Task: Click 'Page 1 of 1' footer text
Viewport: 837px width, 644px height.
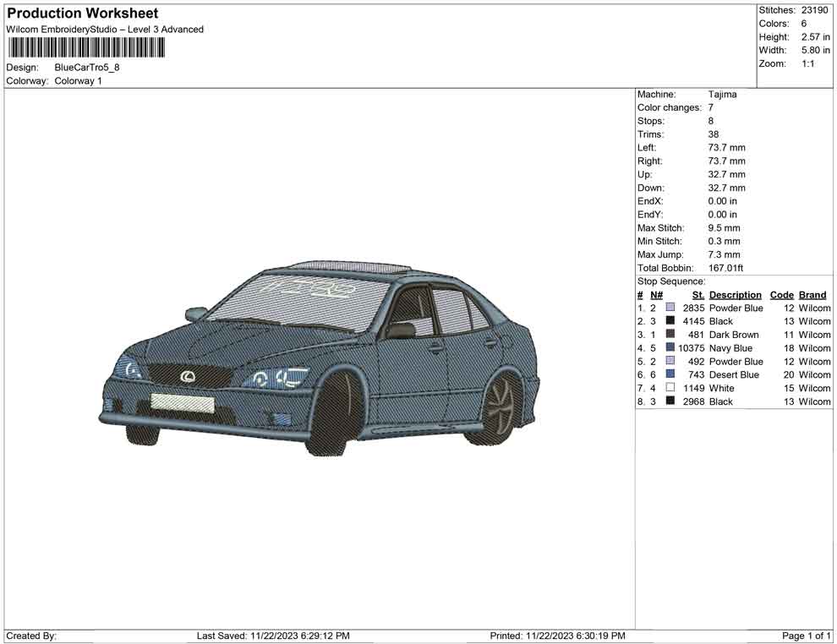Action: 806,636
